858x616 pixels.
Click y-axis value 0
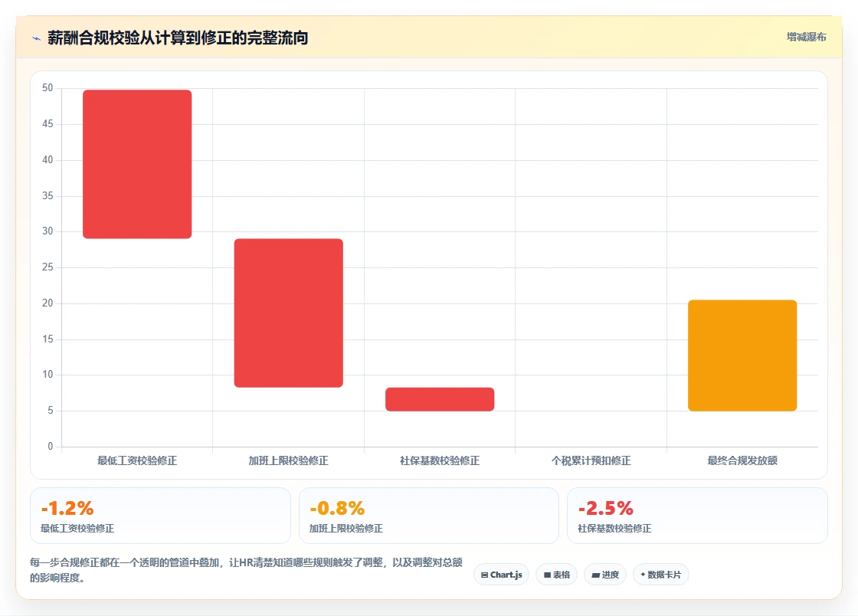coord(51,446)
